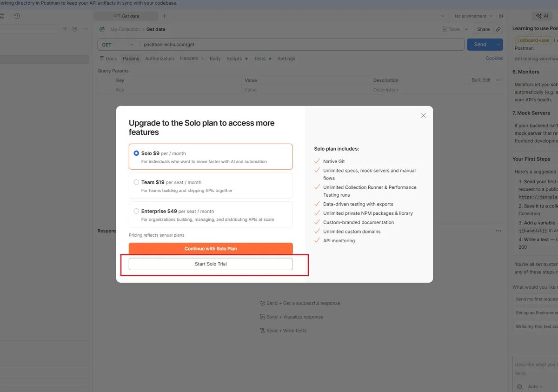Open the GET method dropdown
This screenshot has width=558, height=392.
coord(119,45)
